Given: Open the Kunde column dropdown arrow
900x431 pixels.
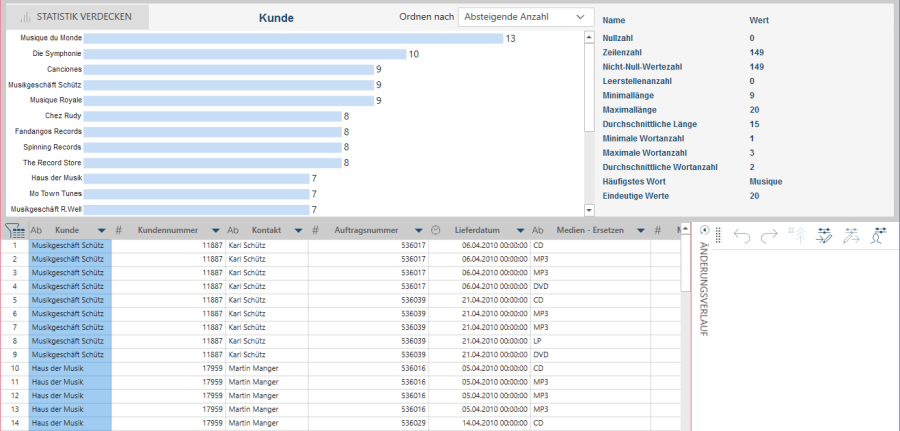Looking at the screenshot, I should [x=100, y=230].
